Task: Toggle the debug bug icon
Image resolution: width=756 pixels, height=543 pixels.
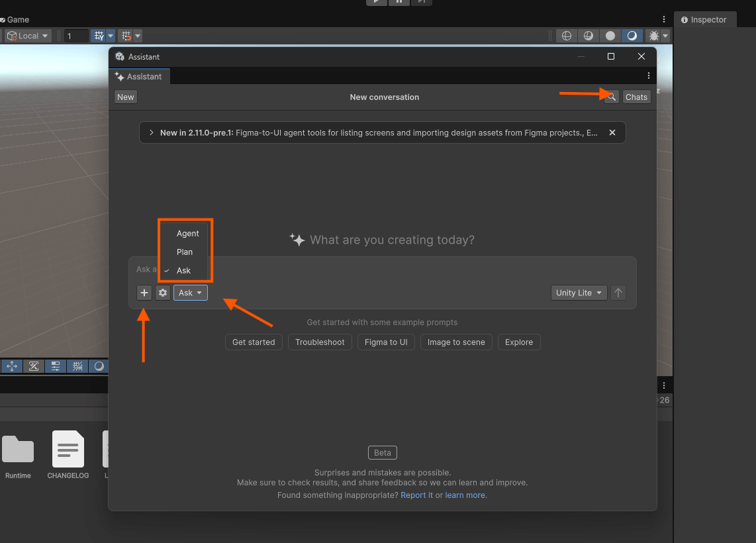Action: (x=654, y=36)
